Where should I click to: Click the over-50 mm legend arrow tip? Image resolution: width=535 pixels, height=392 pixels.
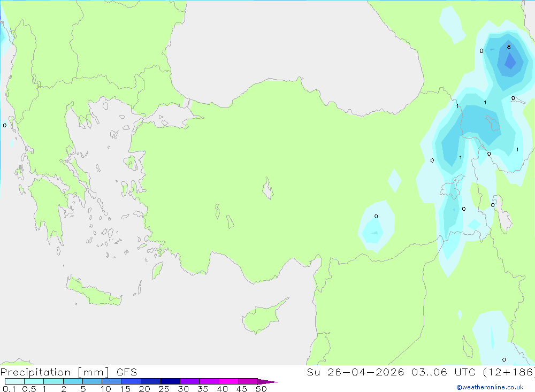[x=267, y=381]
